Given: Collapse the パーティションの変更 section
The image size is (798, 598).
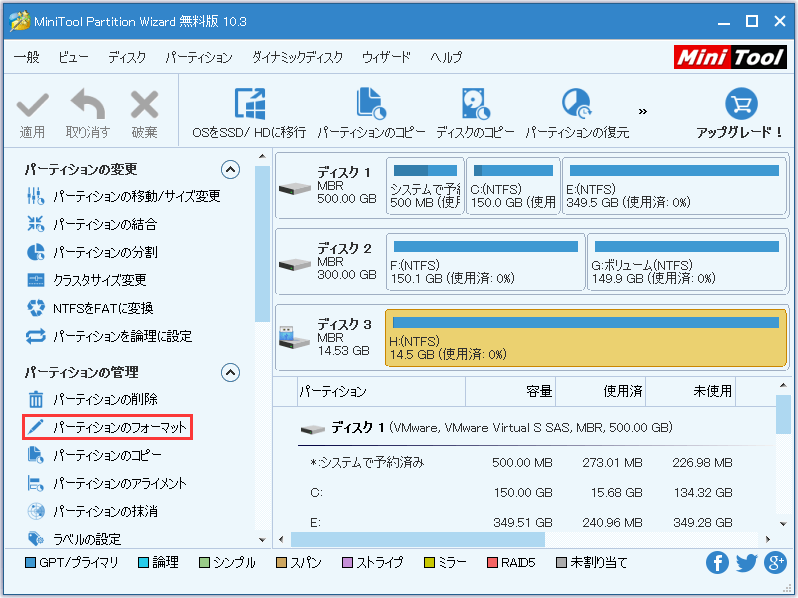Looking at the screenshot, I should tap(230, 170).
